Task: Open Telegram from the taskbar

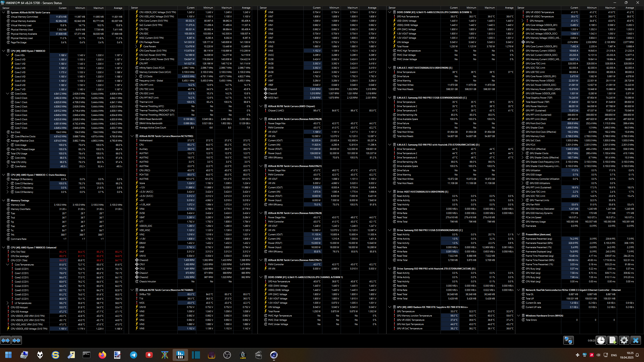Action: [134, 355]
